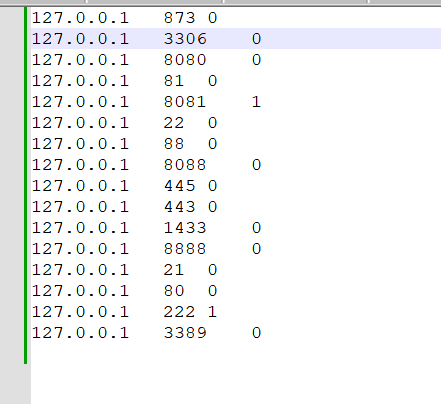Place cursor on port 445
Screen dimensions: 441x404
(179, 186)
